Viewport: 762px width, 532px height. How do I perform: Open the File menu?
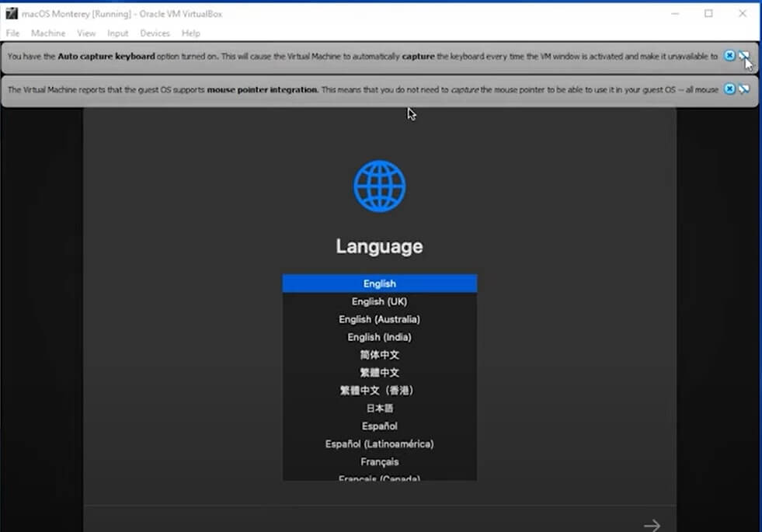tap(12, 33)
